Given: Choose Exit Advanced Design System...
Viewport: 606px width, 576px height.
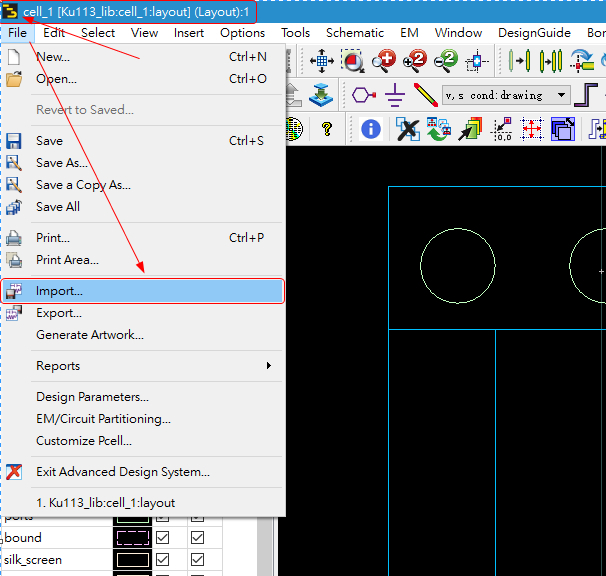Looking at the screenshot, I should tap(143, 472).
